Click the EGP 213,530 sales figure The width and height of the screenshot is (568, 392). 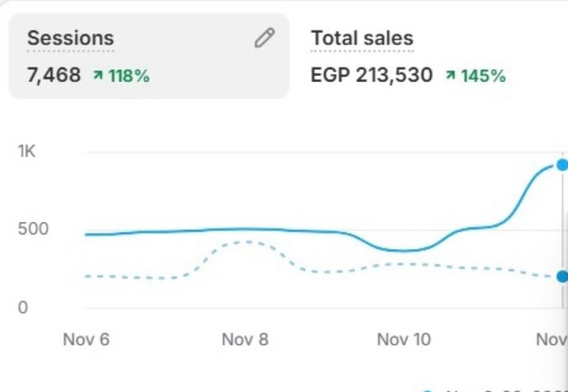point(372,76)
